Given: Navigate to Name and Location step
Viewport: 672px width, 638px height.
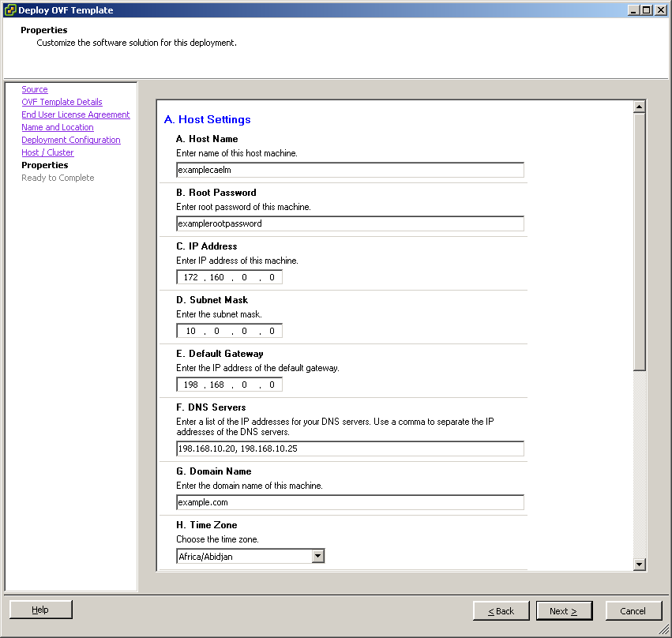Looking at the screenshot, I should 57,127.
